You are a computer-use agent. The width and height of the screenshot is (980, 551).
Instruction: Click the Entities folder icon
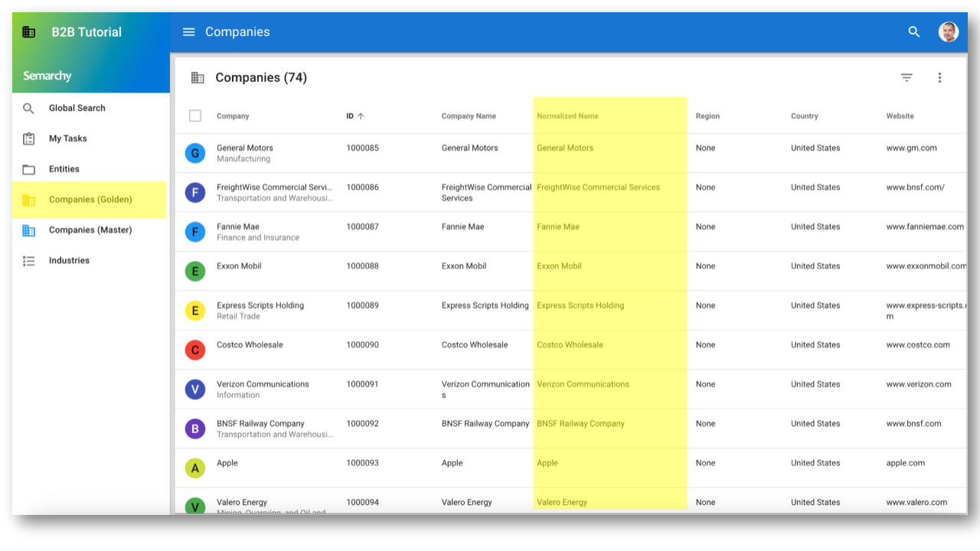[28, 169]
